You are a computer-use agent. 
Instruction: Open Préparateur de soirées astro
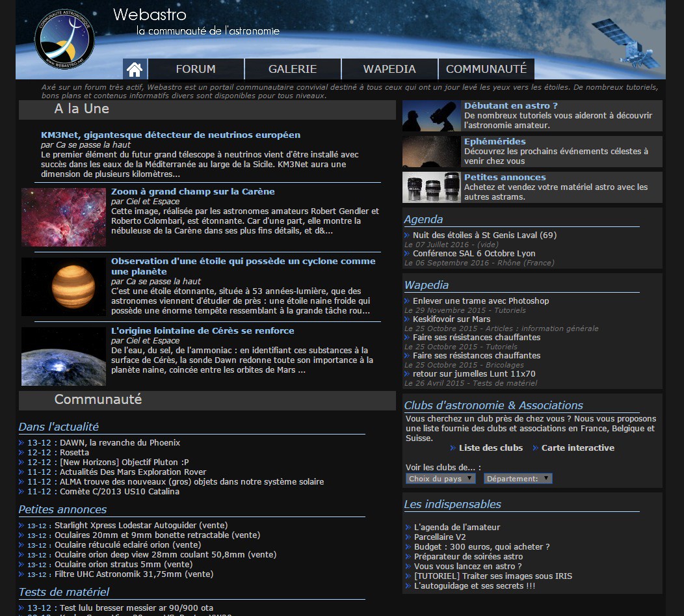(468, 557)
